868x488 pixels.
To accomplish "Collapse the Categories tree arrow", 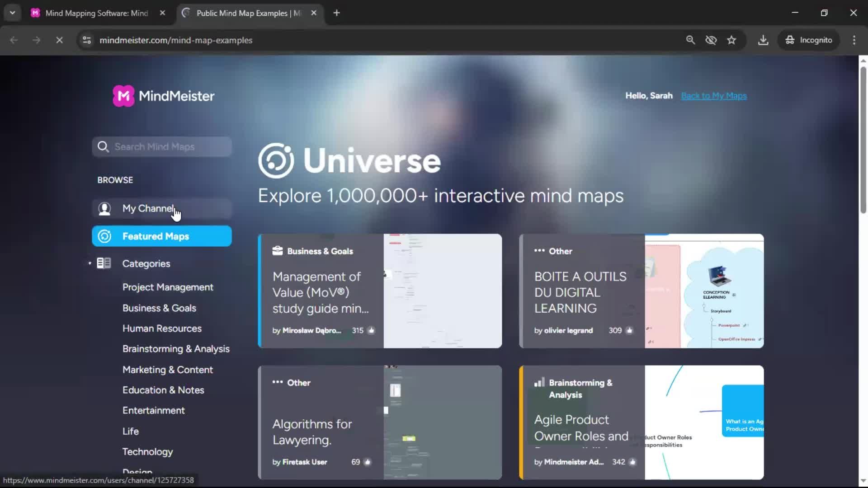I will [x=90, y=263].
